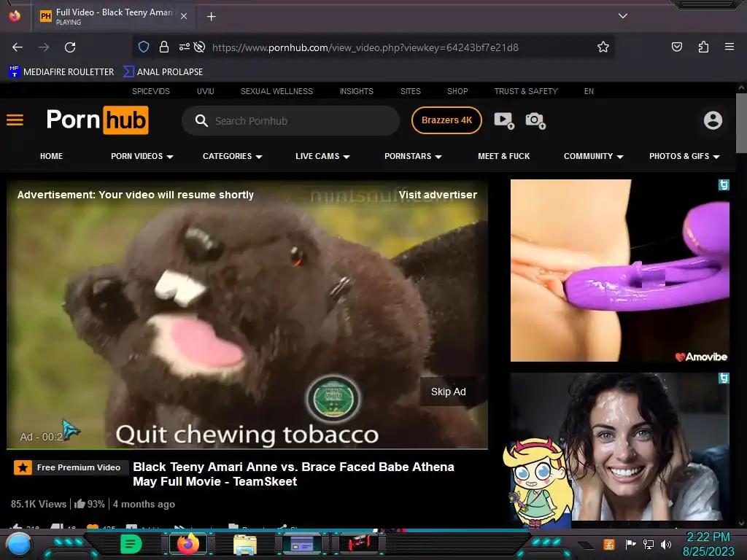This screenshot has width=747, height=560.
Task: Expand the LIVE CAMS dropdown
Action: 322,156
